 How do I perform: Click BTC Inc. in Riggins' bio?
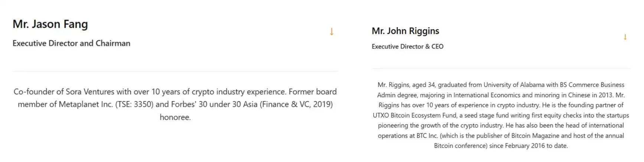click(427, 136)
